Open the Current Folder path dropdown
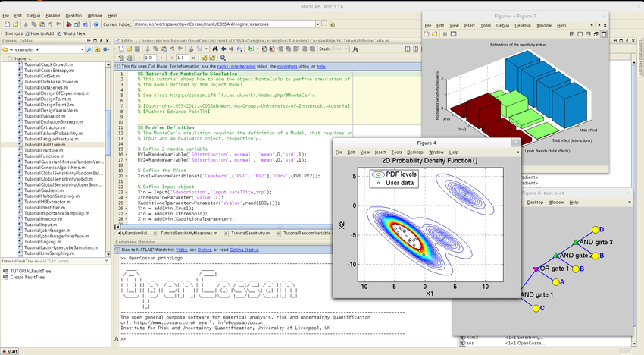644x355 pixels. click(x=318, y=24)
